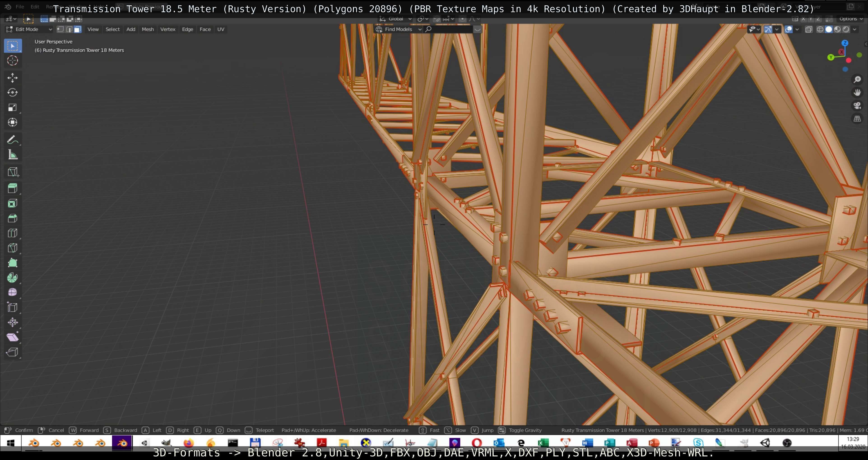
Task: Open the Global transform orientation dropdown
Action: [395, 19]
